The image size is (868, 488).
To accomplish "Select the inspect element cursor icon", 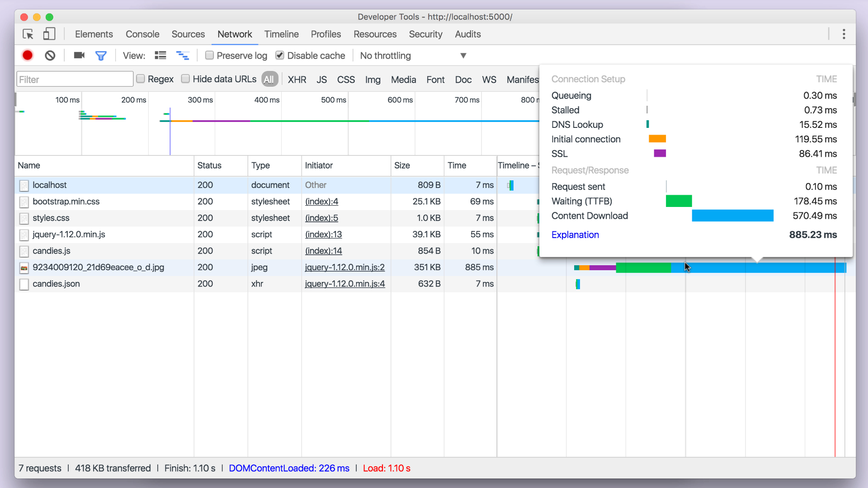I will click(28, 34).
